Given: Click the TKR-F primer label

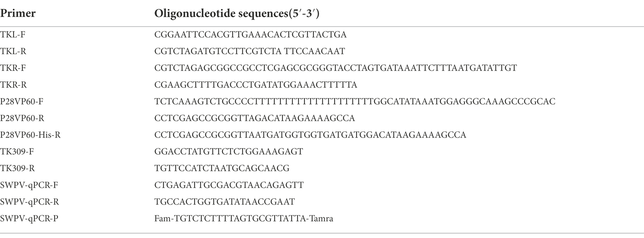Looking at the screenshot, I should pyautogui.click(x=13, y=68).
